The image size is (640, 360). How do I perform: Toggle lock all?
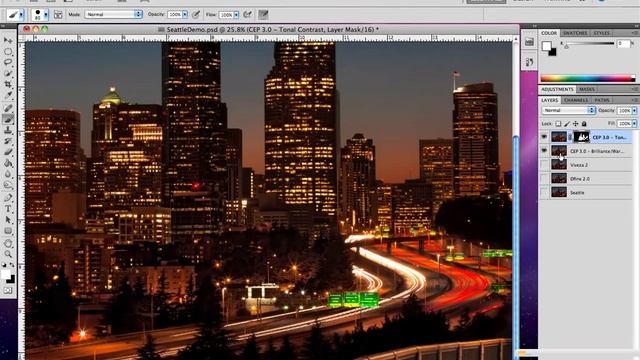point(584,124)
